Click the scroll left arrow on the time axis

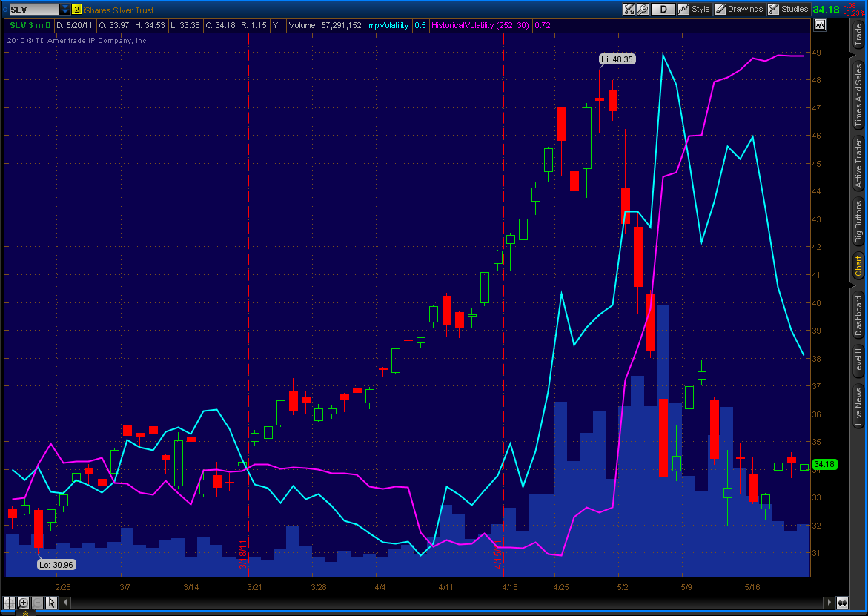[64, 603]
